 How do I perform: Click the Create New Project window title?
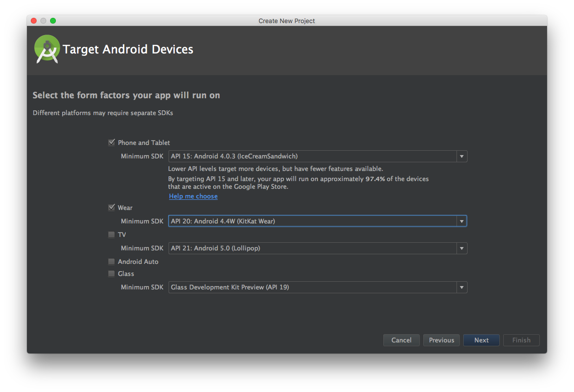pyautogui.click(x=287, y=21)
